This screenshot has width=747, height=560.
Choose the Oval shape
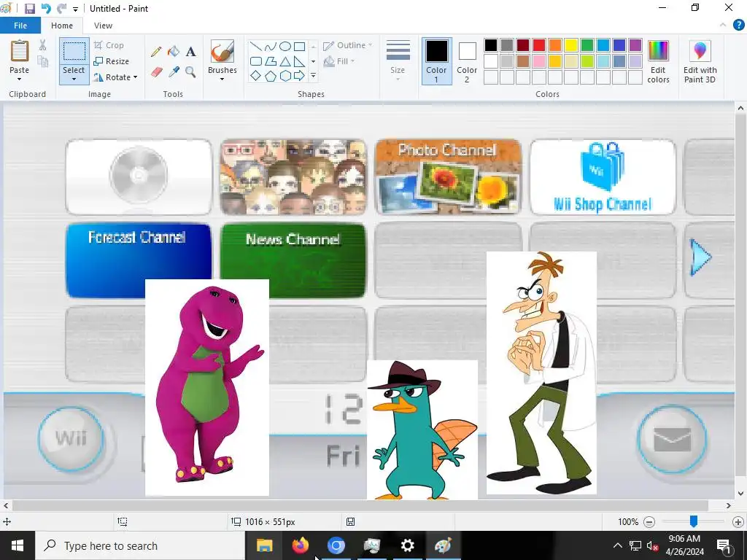285,46
